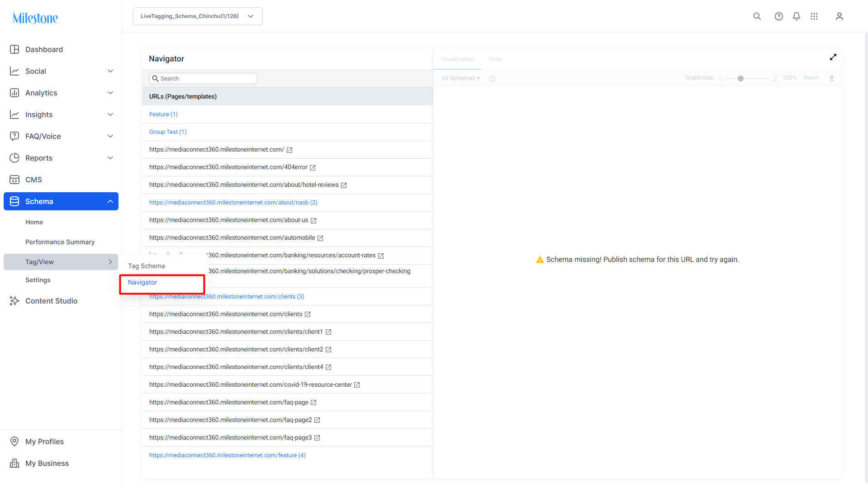Open clients/client2 external link icon
868x488 pixels.
328,350
